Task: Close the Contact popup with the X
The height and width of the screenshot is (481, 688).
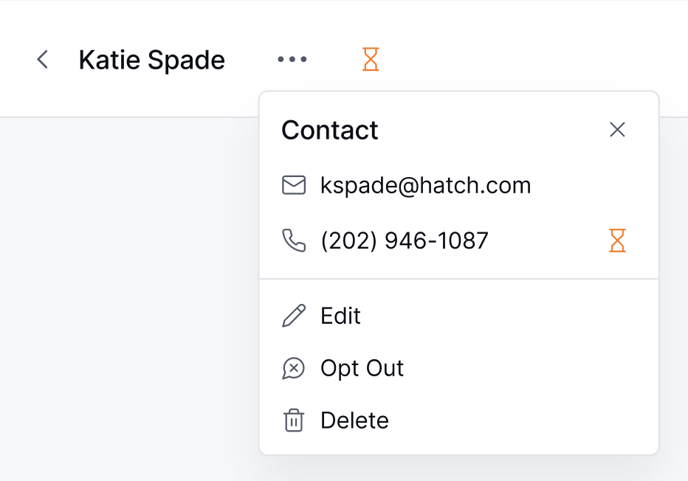Action: pyautogui.click(x=617, y=130)
